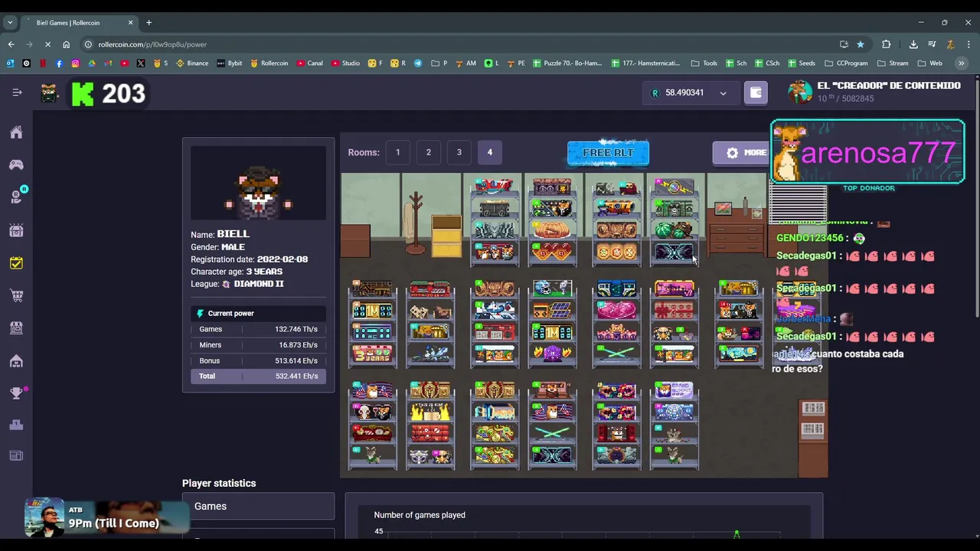
Task: Open the left sidebar hamburger menu
Action: pos(17,93)
